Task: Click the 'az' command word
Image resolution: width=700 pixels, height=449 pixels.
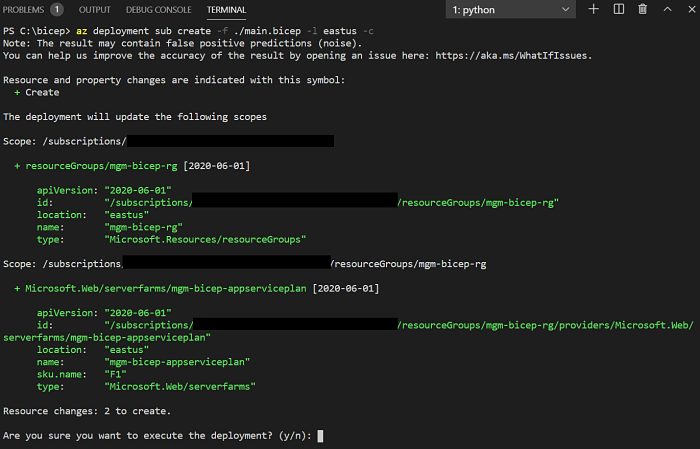Action: pyautogui.click(x=82, y=31)
